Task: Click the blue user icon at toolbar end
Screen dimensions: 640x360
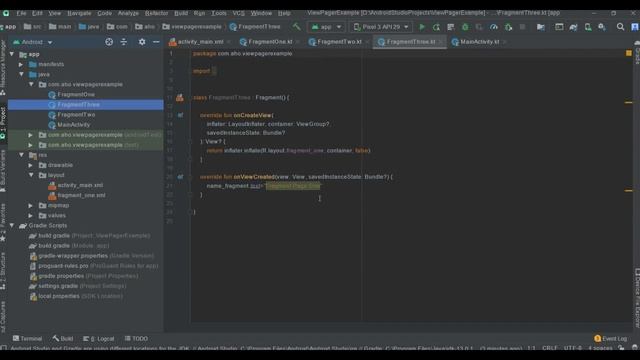Action: click(635, 27)
